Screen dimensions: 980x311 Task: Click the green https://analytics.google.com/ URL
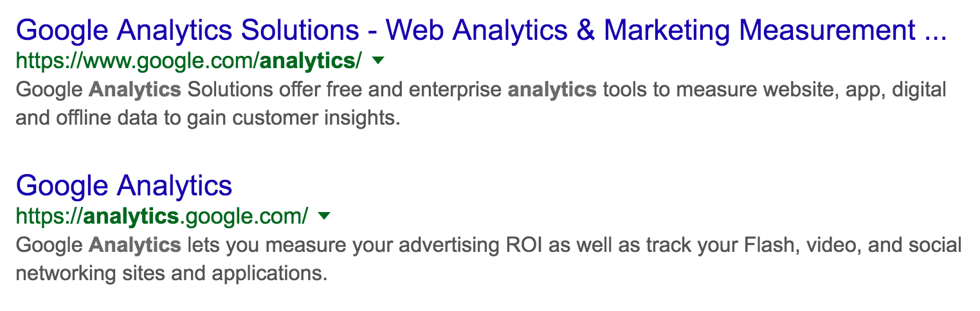tap(161, 217)
